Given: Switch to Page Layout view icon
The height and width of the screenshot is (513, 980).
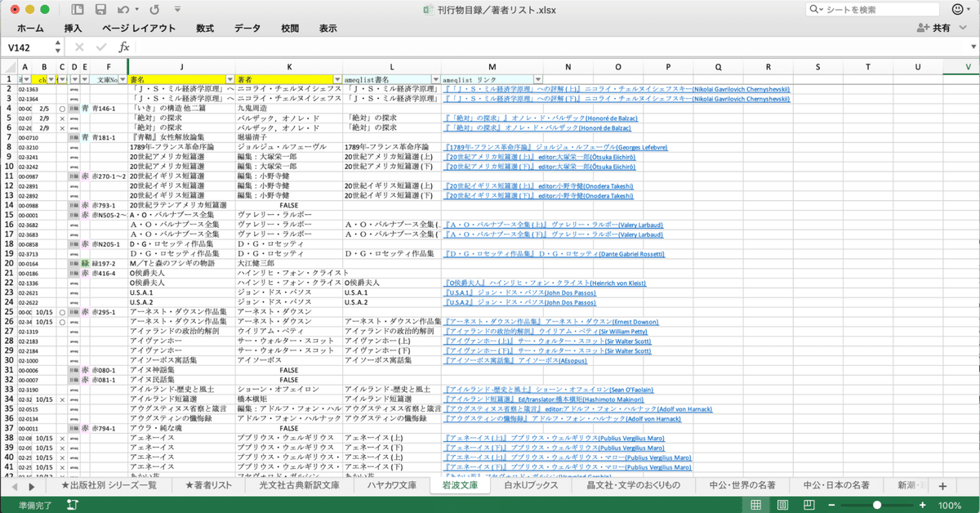Looking at the screenshot, I should pyautogui.click(x=782, y=506).
